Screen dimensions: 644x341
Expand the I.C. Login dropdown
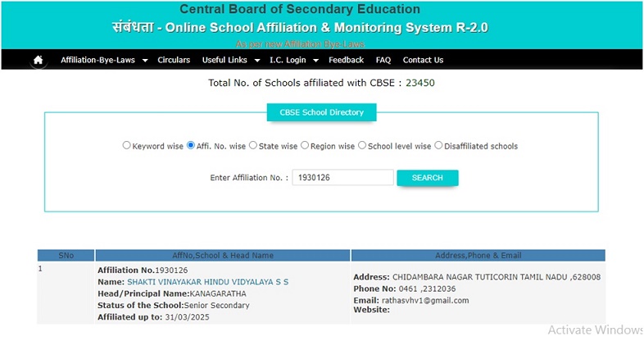293,60
